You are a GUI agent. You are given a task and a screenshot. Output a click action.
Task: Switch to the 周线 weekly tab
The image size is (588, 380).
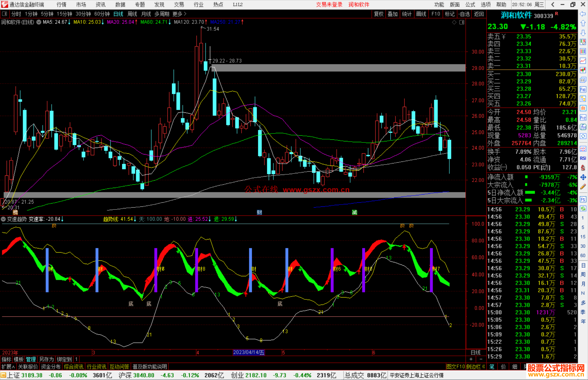click(132, 14)
